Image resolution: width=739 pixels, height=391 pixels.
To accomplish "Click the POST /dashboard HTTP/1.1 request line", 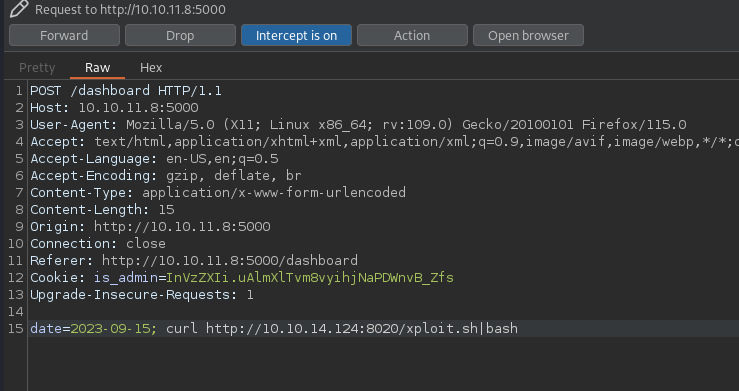I will coord(126,90).
